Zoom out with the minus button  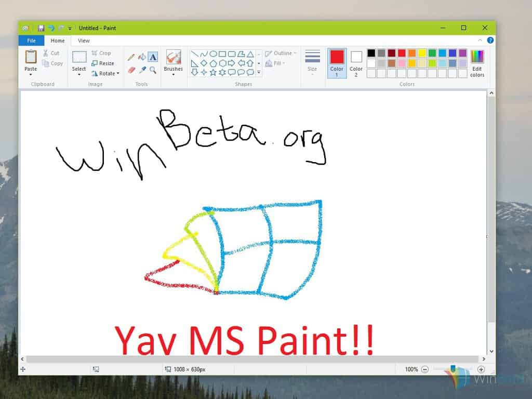[x=425, y=369]
